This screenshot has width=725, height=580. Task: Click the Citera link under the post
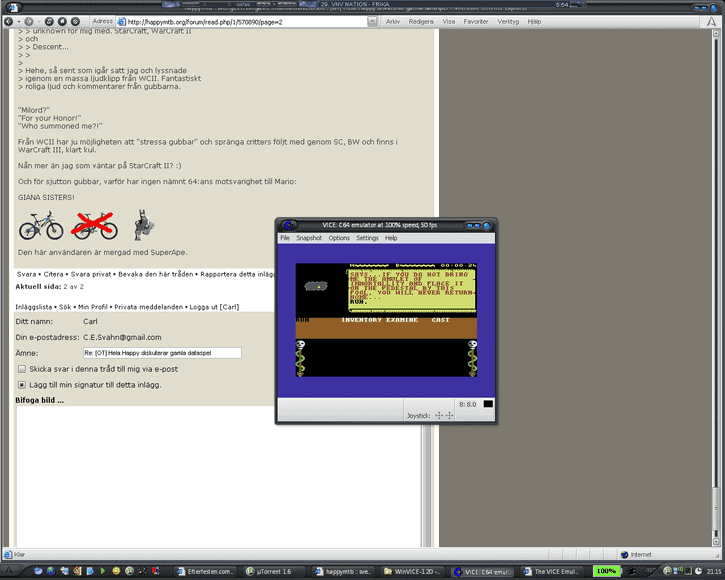tap(53, 274)
